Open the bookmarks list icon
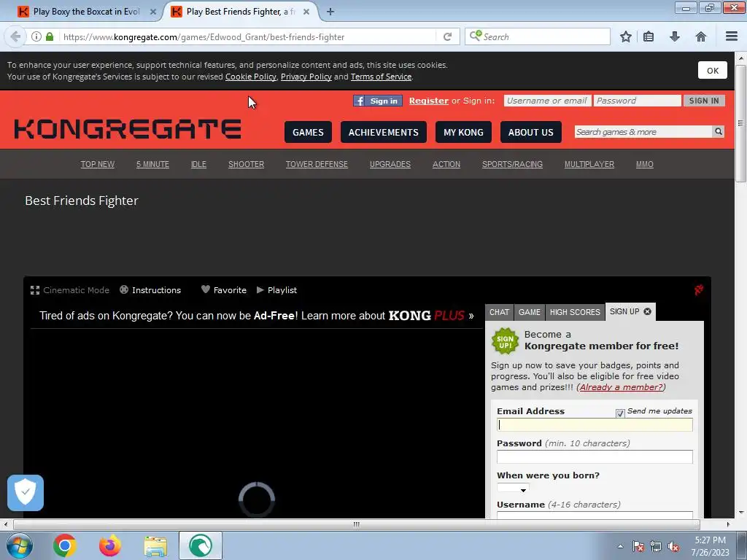 coord(649,36)
